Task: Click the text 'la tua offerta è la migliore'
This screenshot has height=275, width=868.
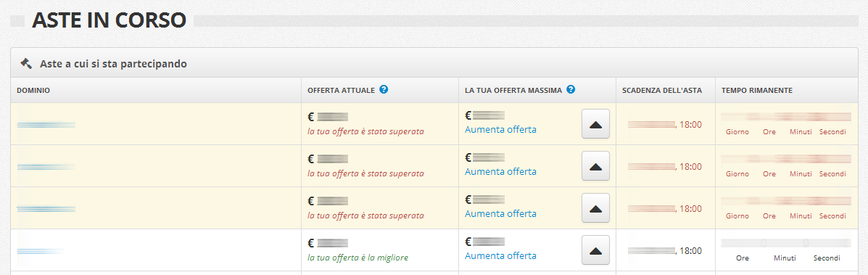Action: (357, 258)
